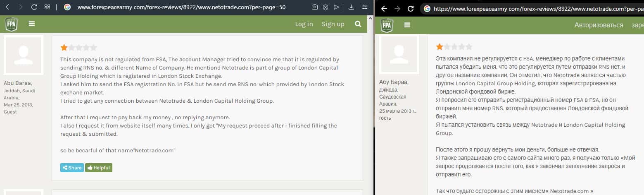Click the scrollbar up arrow on the left page
The width and height of the screenshot is (644, 195).
[371, 18]
